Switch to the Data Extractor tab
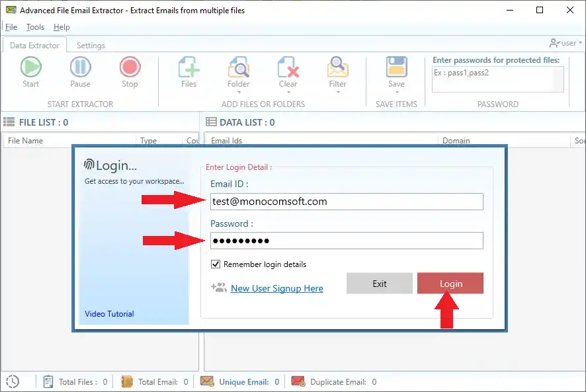 pos(34,45)
